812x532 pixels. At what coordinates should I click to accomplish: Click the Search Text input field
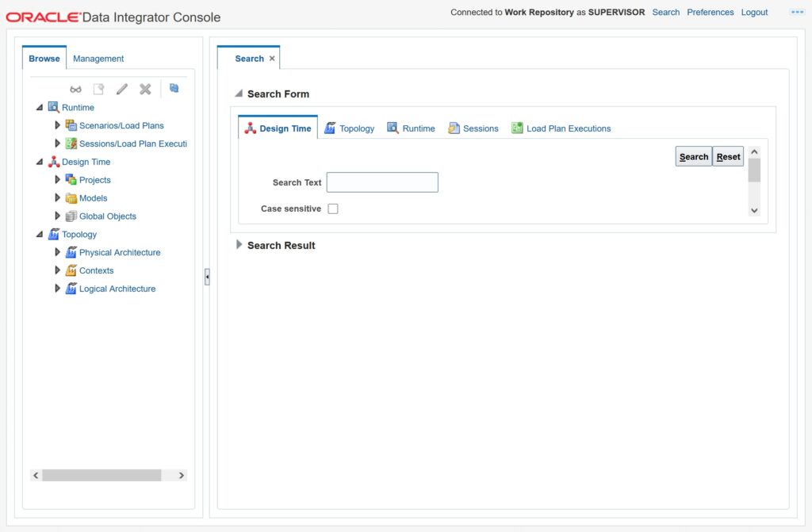(x=382, y=182)
